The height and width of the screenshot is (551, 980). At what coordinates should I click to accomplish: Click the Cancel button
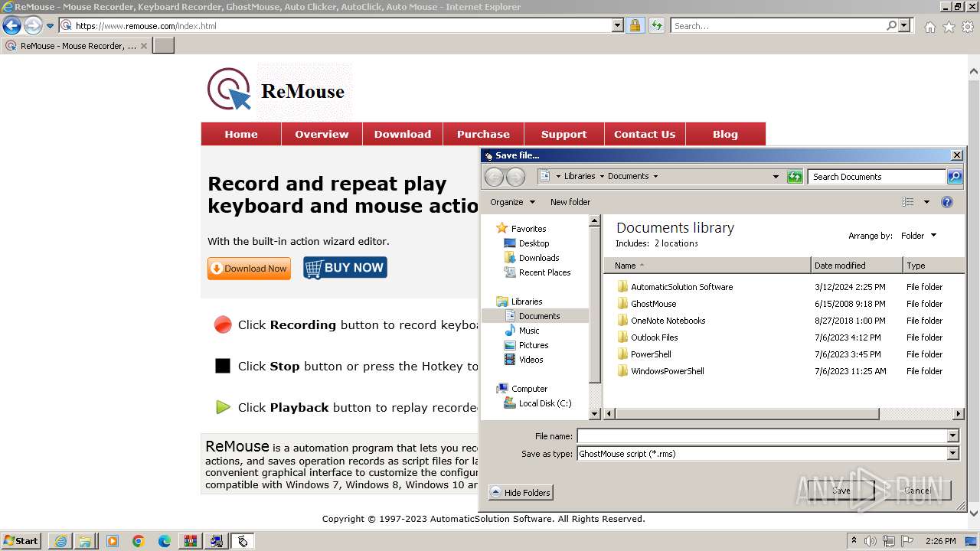pos(917,491)
